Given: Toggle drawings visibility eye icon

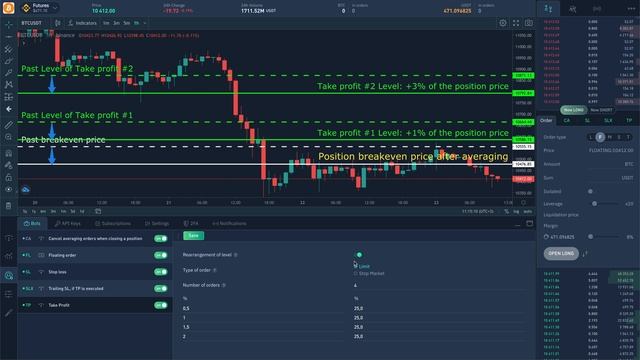Looking at the screenshot, I should (9, 189).
